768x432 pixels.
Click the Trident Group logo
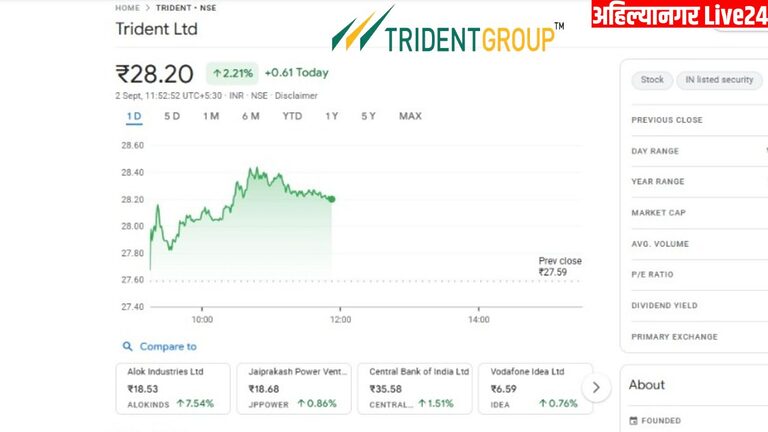(447, 30)
